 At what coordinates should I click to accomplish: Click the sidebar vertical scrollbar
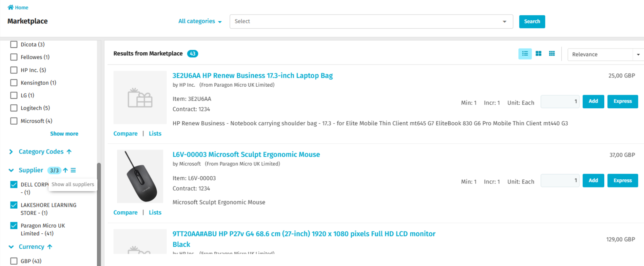pyautogui.click(x=99, y=211)
